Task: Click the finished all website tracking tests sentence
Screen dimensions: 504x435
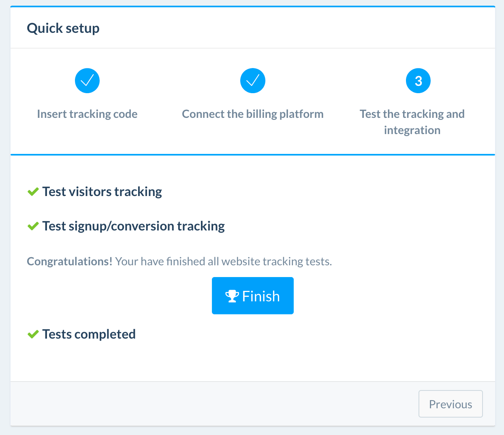Action: [x=223, y=262]
